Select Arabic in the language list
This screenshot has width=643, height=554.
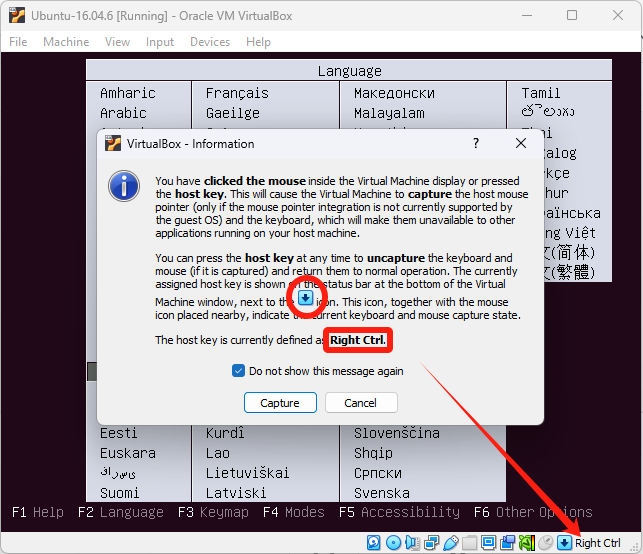click(123, 113)
